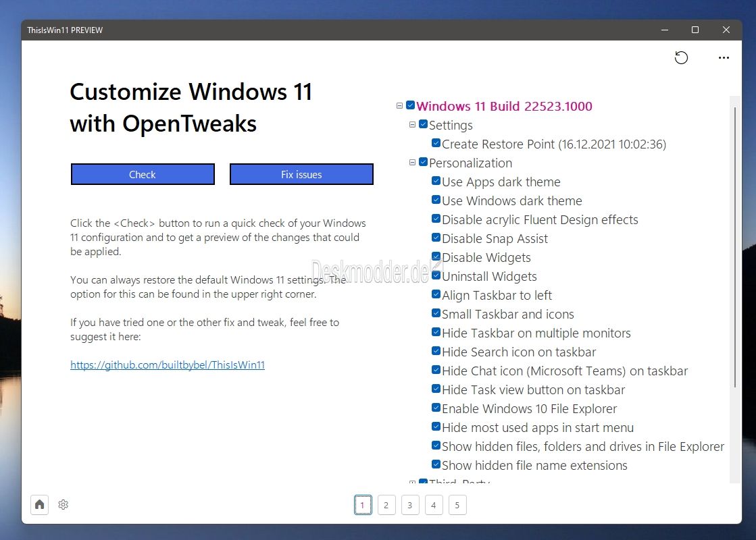Select the 'Personalization' tree label
The image size is (756, 540).
471,163
